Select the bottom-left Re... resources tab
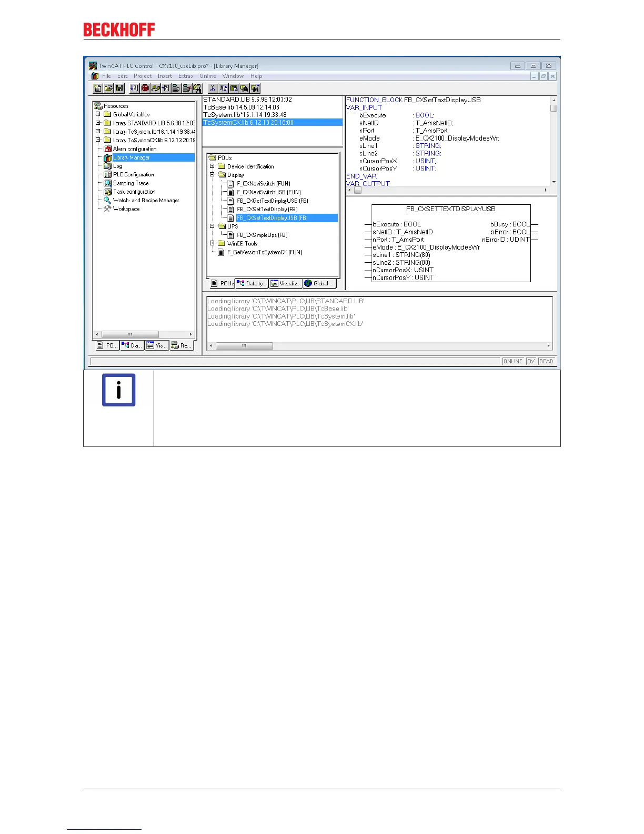Image resolution: width=644 pixels, height=834 pixels. tap(182, 346)
